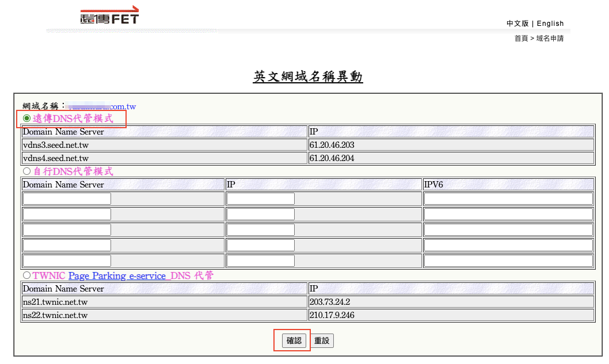Click the vdns3.seed.net.tw cell

click(164, 145)
